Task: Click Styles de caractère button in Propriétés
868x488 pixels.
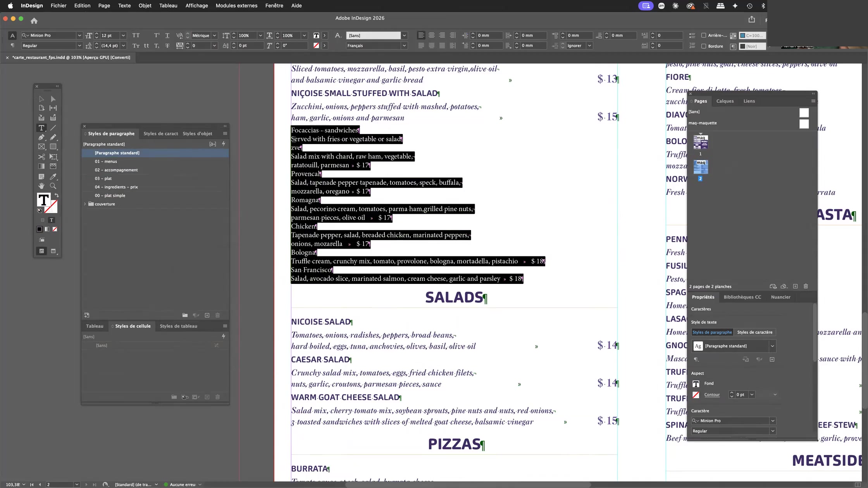Action: [x=755, y=332]
